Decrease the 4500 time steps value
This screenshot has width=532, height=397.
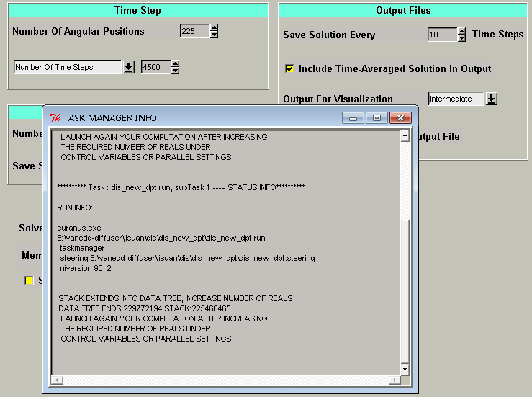coord(175,71)
